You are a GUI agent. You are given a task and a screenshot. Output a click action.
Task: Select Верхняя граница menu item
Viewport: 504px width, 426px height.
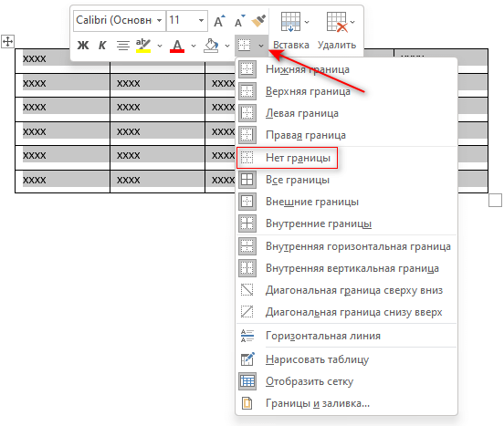[x=347, y=91]
